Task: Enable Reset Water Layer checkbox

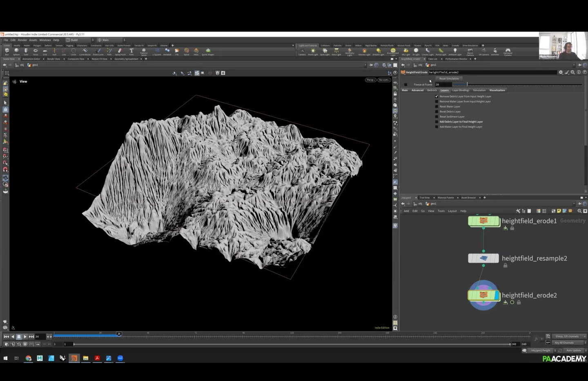Action: pos(437,107)
